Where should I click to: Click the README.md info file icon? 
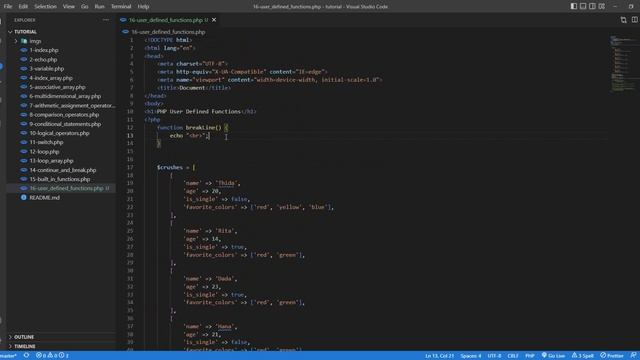click(24, 198)
